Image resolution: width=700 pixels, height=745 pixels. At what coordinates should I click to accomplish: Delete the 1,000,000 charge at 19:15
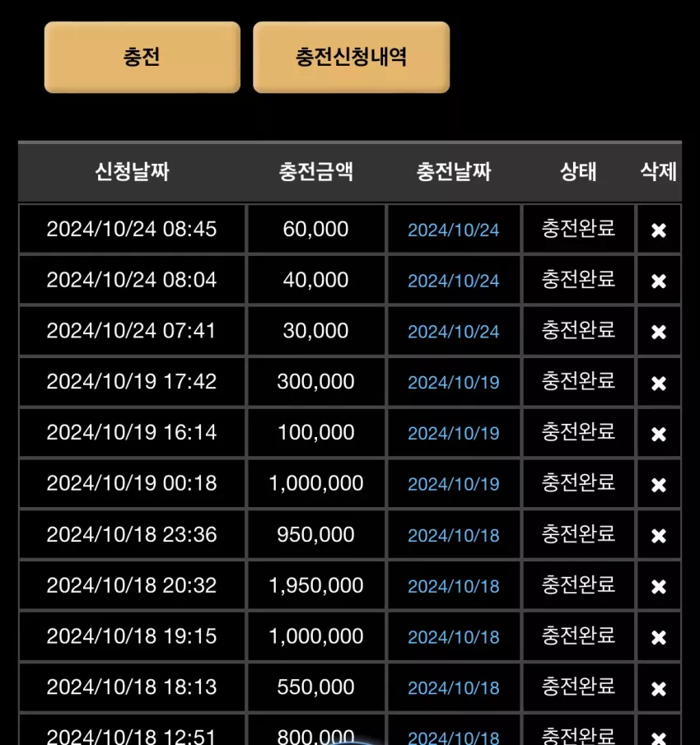click(x=659, y=638)
